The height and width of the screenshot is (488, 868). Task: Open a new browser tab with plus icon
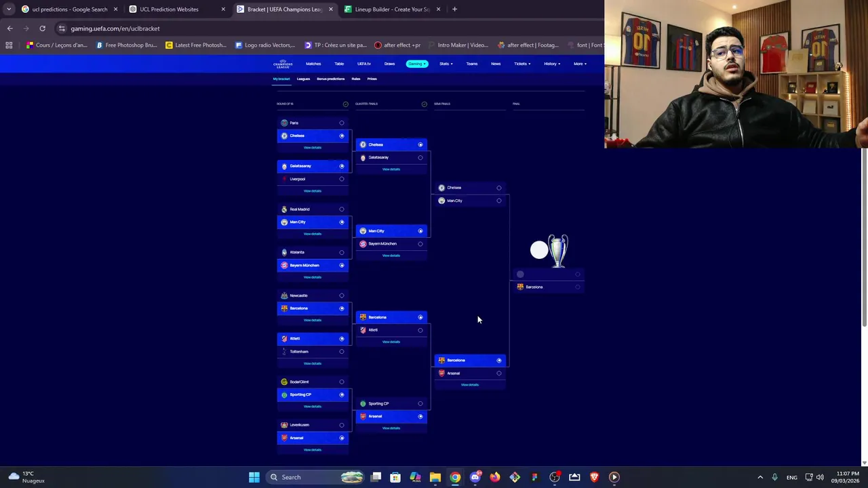point(454,9)
